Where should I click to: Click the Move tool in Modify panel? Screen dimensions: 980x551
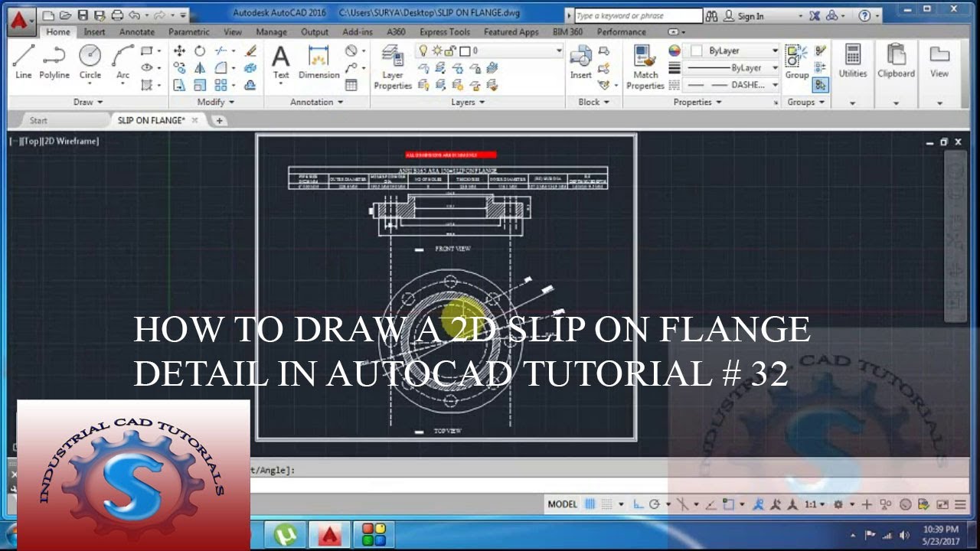[179, 51]
